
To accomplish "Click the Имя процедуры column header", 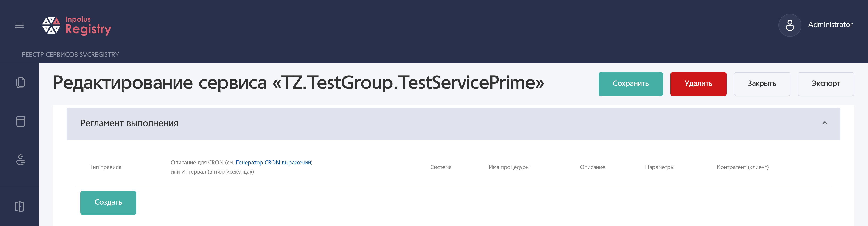I will coord(509,167).
